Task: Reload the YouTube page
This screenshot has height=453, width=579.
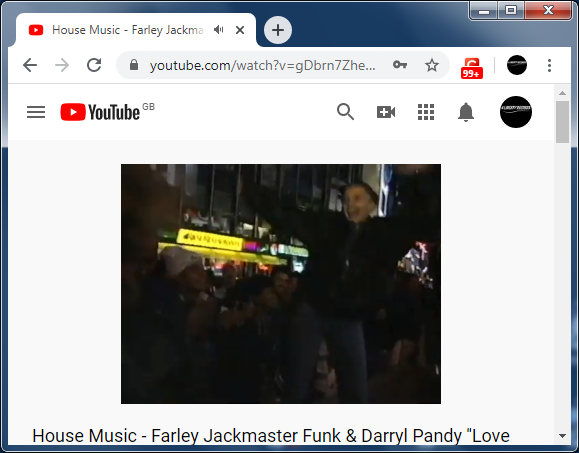Action: (94, 65)
